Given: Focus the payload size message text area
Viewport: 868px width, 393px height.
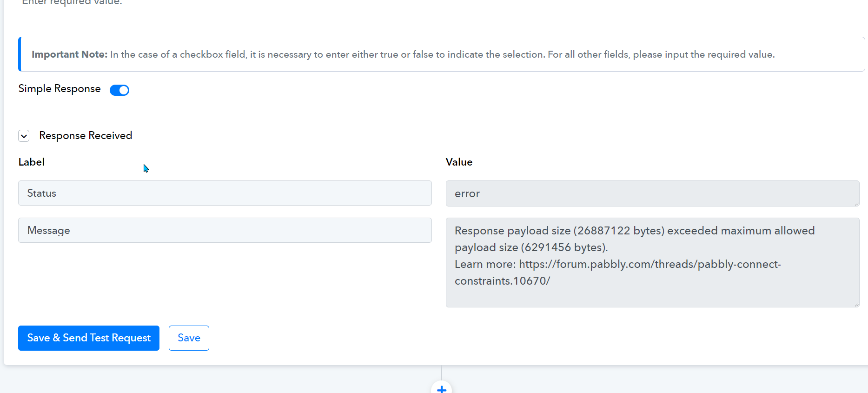Looking at the screenshot, I should click(652, 262).
